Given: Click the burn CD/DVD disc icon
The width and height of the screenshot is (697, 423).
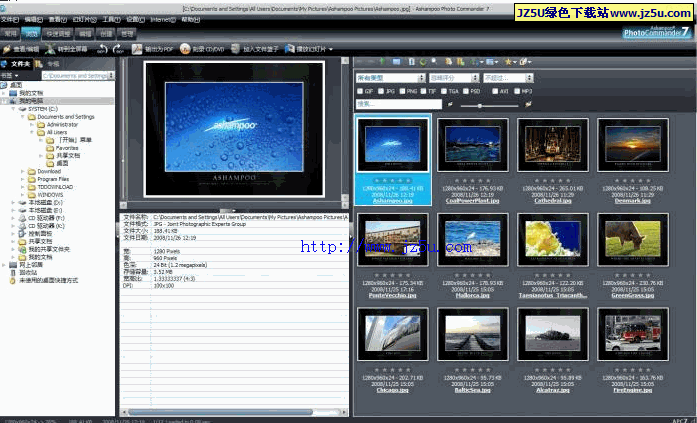Looking at the screenshot, I should [185, 49].
